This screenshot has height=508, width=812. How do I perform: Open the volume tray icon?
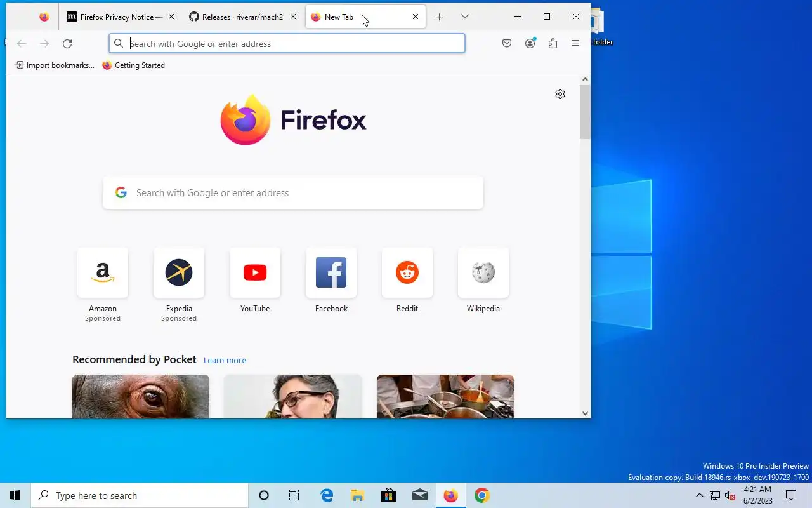pyautogui.click(x=730, y=495)
